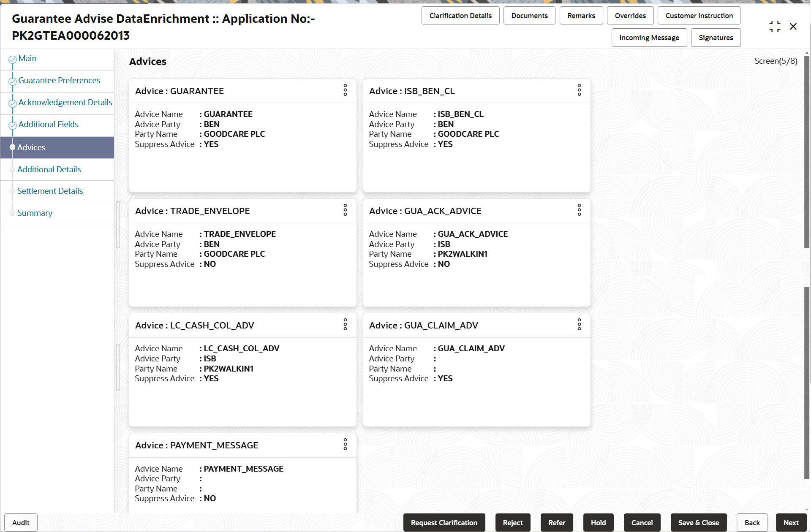Jump to Summary step
This screenshot has height=532, width=811.
[x=35, y=213]
